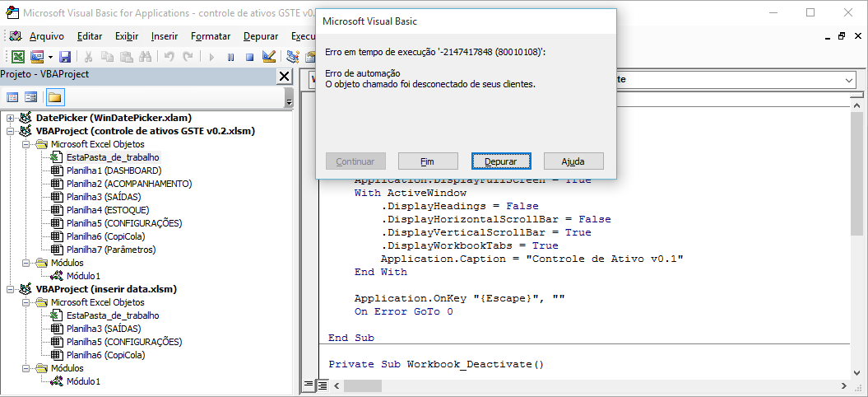Run the macro with the play icon
The height and width of the screenshot is (397, 868).
(x=211, y=57)
